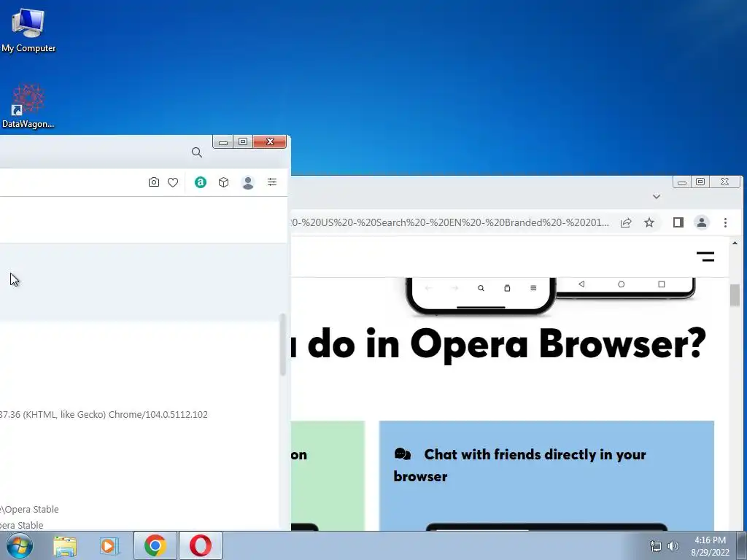Image resolution: width=747 pixels, height=560 pixels.
Task: Switch to Opera via taskbar icon
Action: point(201,545)
